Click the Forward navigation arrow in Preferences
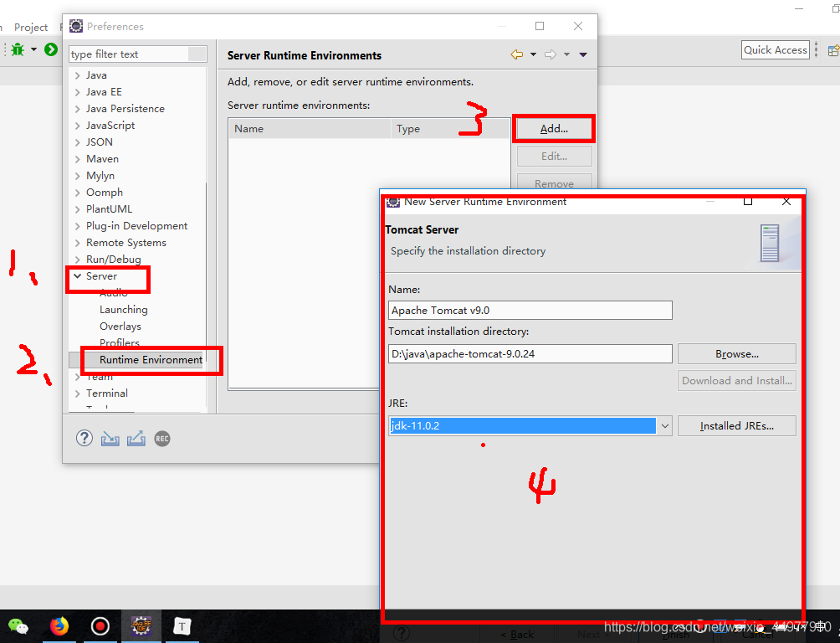Screen dimensions: 840x643 551,54
